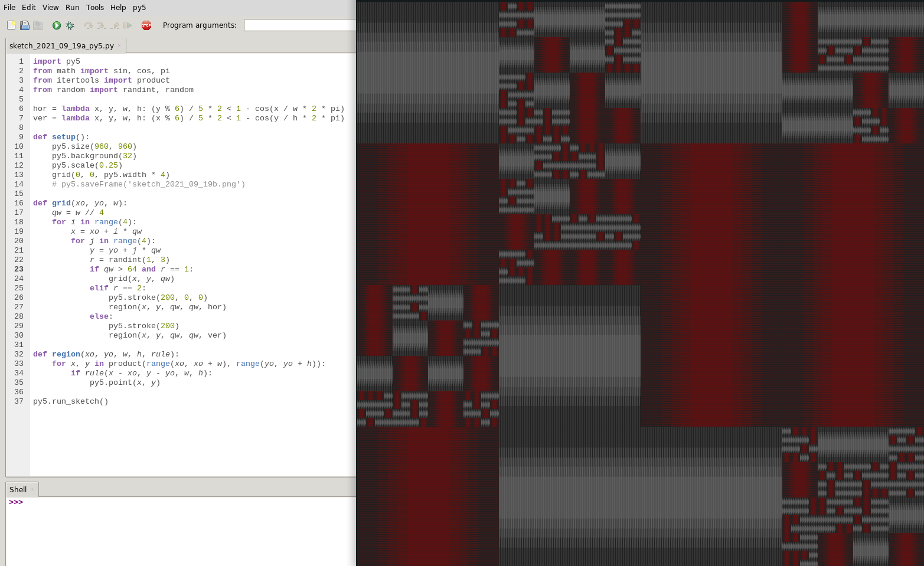Create a new file with toolbar icon
The width and height of the screenshot is (924, 566).
[11, 25]
